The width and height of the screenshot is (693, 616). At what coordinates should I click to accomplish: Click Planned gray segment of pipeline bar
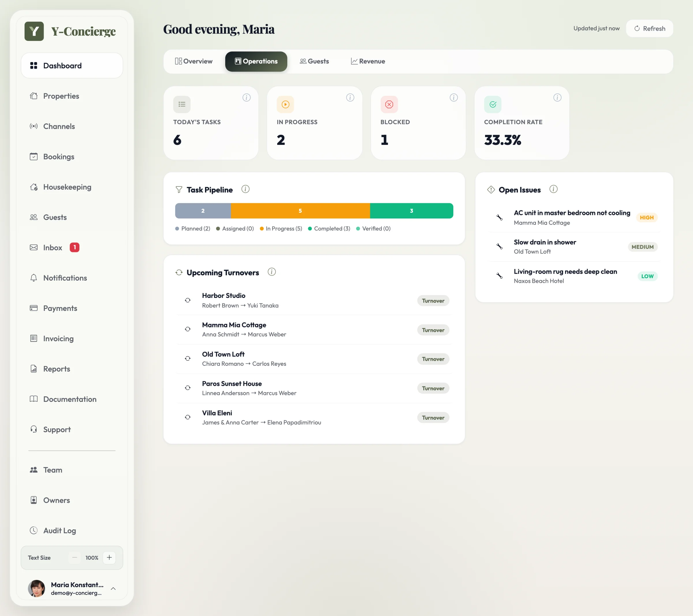(203, 211)
